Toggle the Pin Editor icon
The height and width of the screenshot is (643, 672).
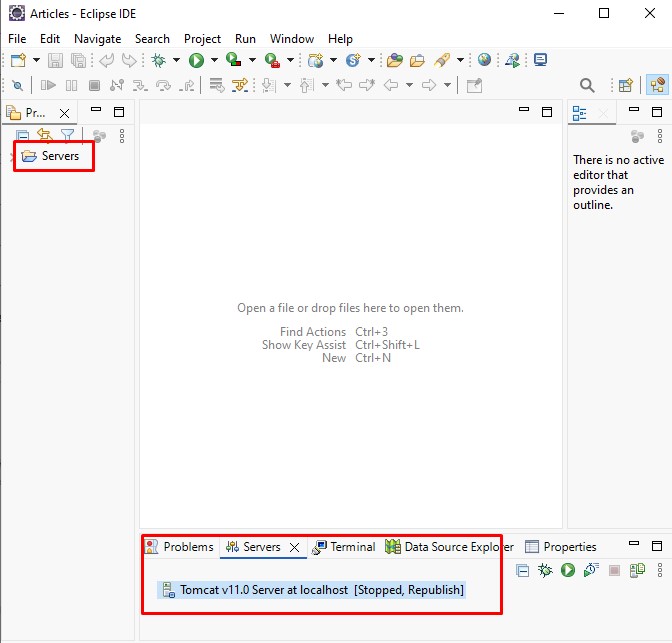(474, 85)
